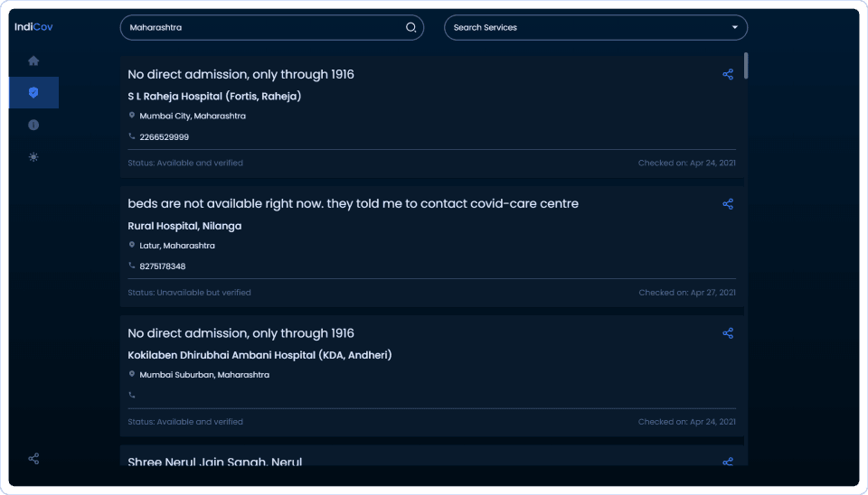This screenshot has height=495, width=868.
Task: Click Kokilaben Dhirubhai Ambani Hospital name
Action: coord(259,355)
